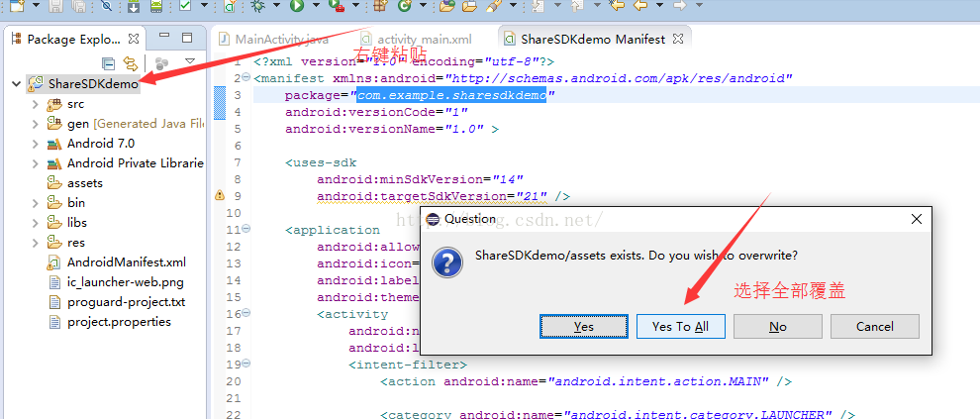Close the Package Explorer tab

click(x=133, y=39)
